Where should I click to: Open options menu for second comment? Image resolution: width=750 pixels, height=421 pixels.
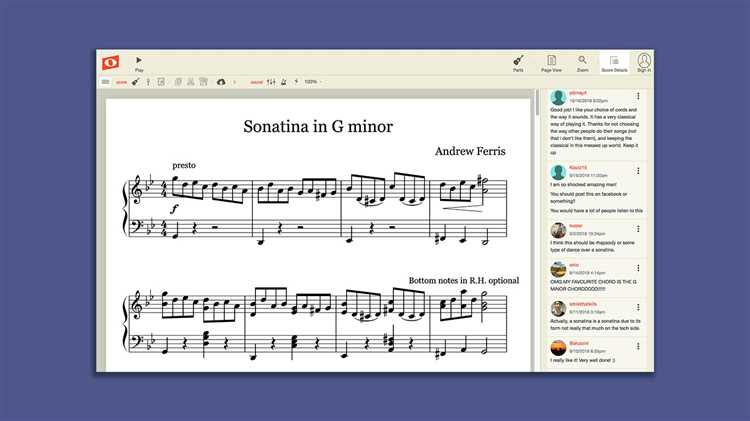click(x=638, y=171)
